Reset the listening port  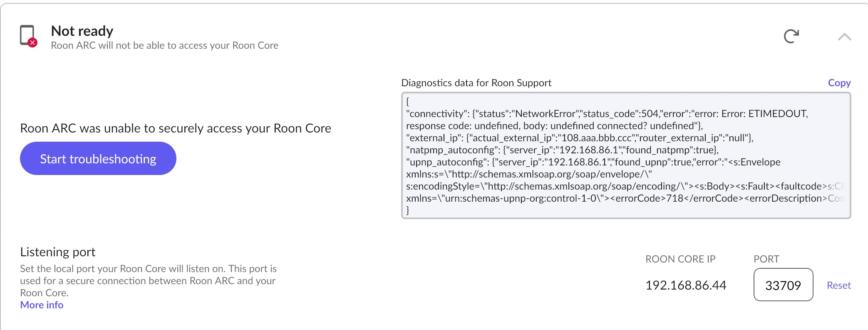(x=838, y=285)
